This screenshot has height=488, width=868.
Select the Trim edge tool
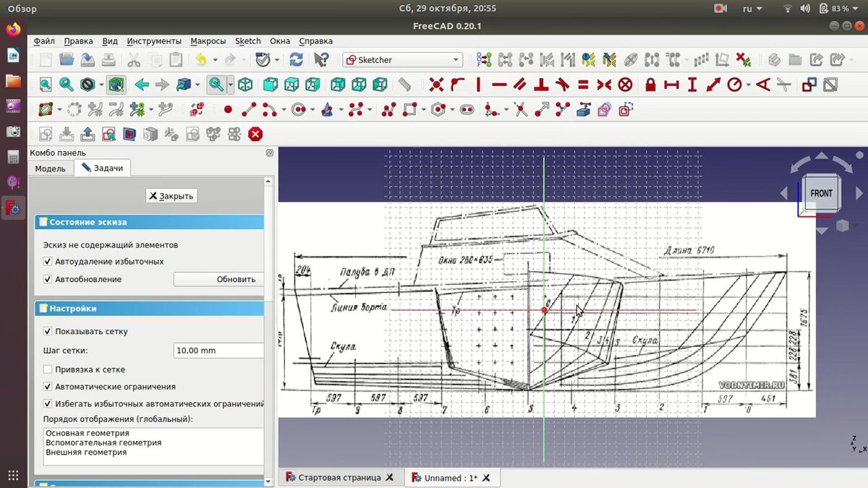click(x=521, y=110)
